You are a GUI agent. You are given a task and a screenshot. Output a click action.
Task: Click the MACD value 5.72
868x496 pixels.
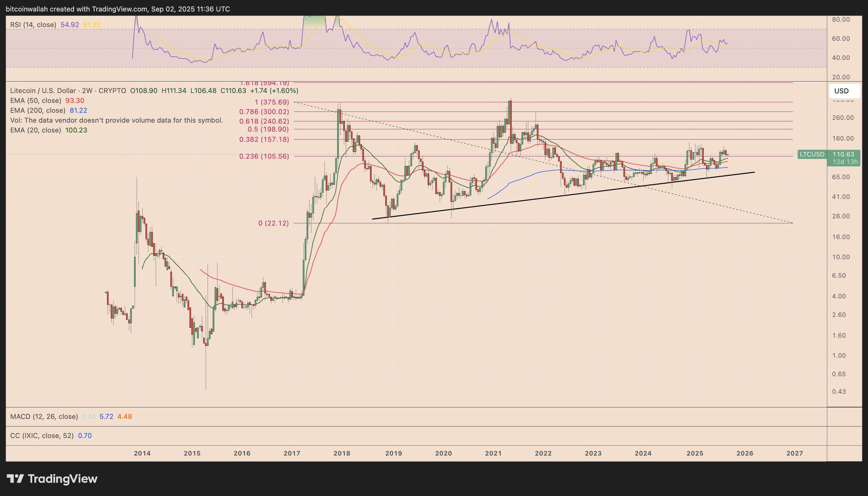click(x=106, y=416)
